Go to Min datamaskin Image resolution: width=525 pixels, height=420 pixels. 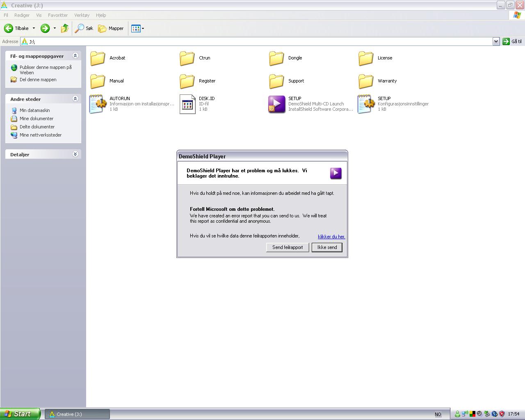[x=30, y=110]
